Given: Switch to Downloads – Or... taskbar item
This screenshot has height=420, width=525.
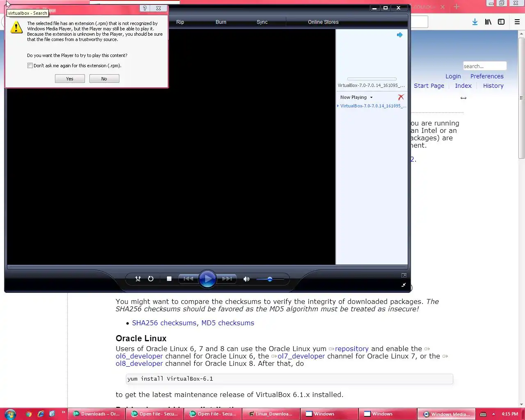Looking at the screenshot, I should (96, 414).
